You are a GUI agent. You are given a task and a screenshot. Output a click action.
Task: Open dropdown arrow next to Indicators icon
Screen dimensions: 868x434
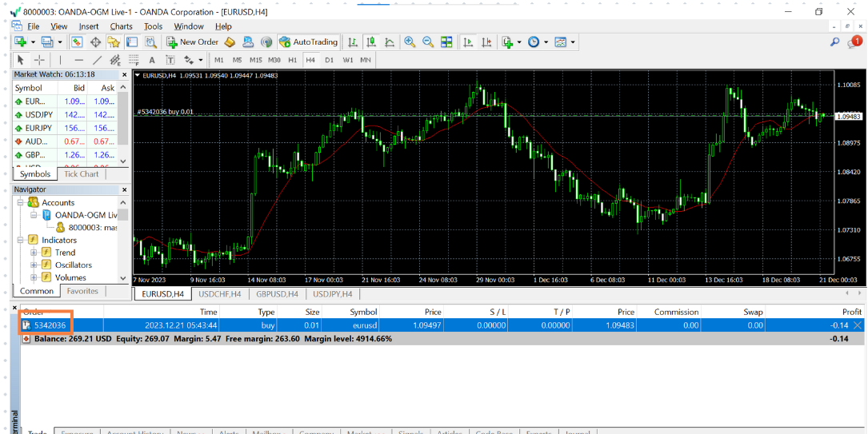[519, 42]
